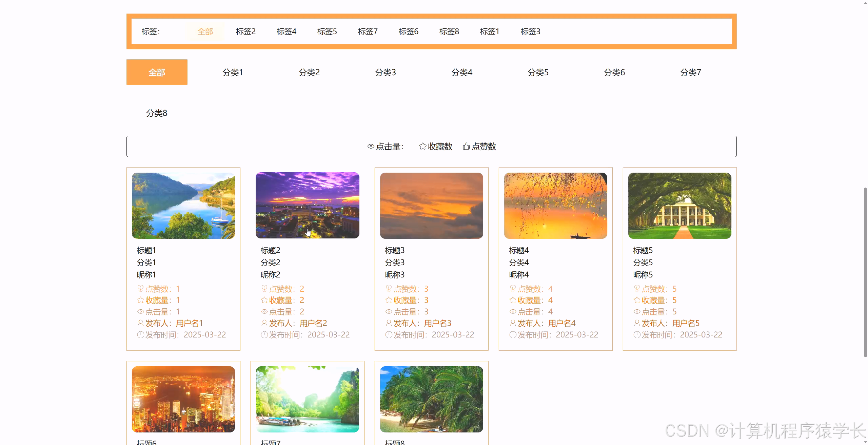Click the clock icon in 标题5 card
Image resolution: width=868 pixels, height=445 pixels.
pos(637,335)
